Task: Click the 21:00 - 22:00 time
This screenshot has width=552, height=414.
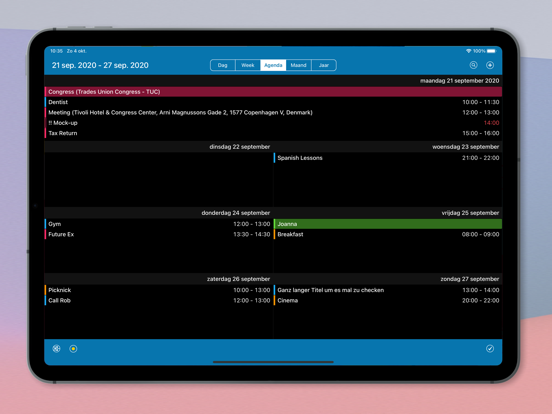Action: click(481, 158)
